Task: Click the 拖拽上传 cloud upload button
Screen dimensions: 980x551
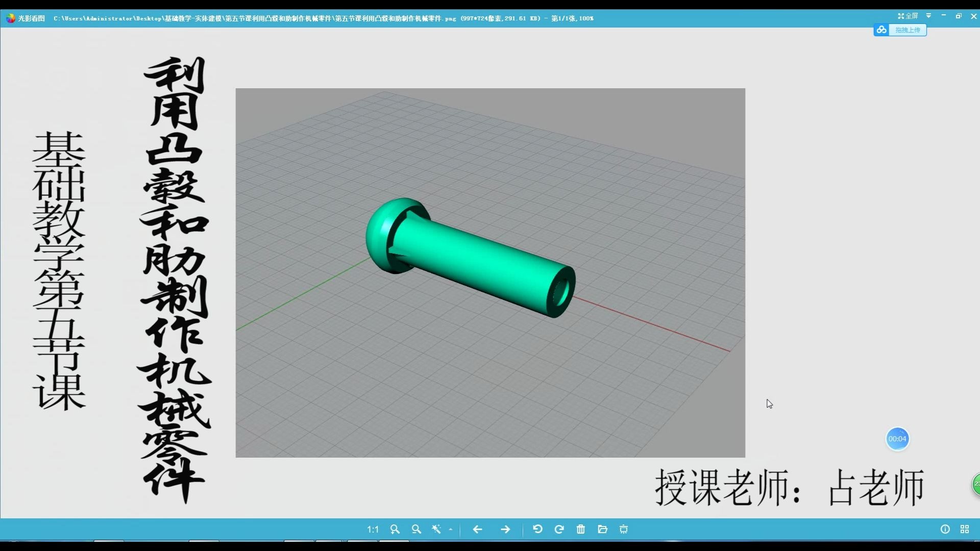Action: coord(900,30)
